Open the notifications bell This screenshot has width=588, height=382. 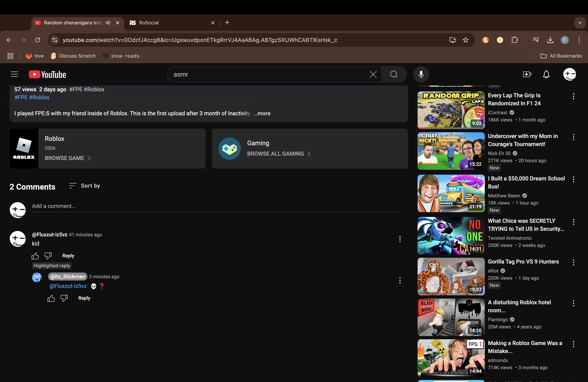546,74
